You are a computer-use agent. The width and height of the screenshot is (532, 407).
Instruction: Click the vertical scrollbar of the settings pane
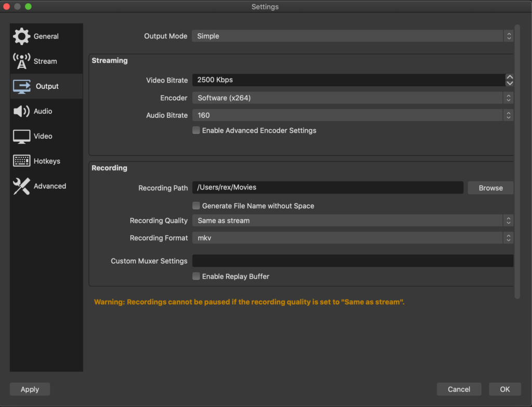(x=517, y=162)
